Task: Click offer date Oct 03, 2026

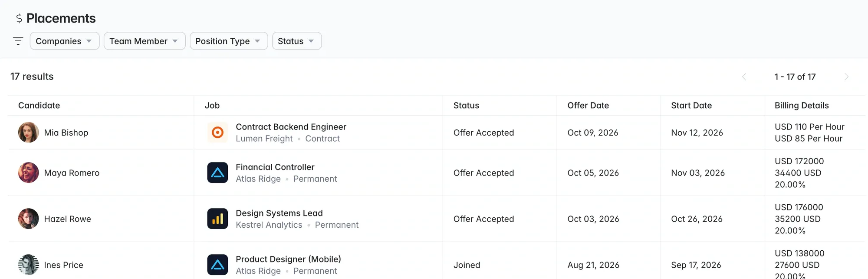Action: pos(593,219)
